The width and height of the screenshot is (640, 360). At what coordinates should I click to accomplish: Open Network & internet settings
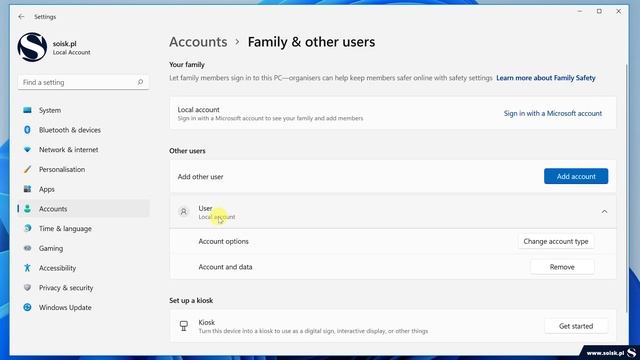click(x=83, y=149)
